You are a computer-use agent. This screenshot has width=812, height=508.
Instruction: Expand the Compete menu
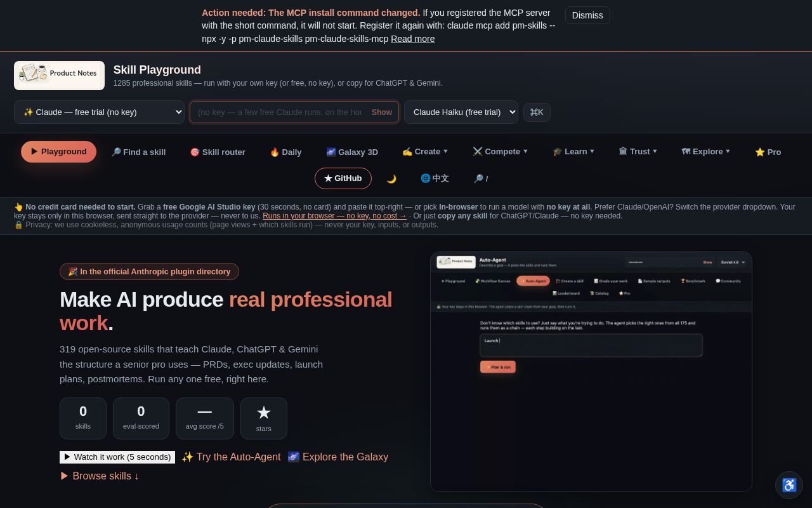[x=500, y=152]
